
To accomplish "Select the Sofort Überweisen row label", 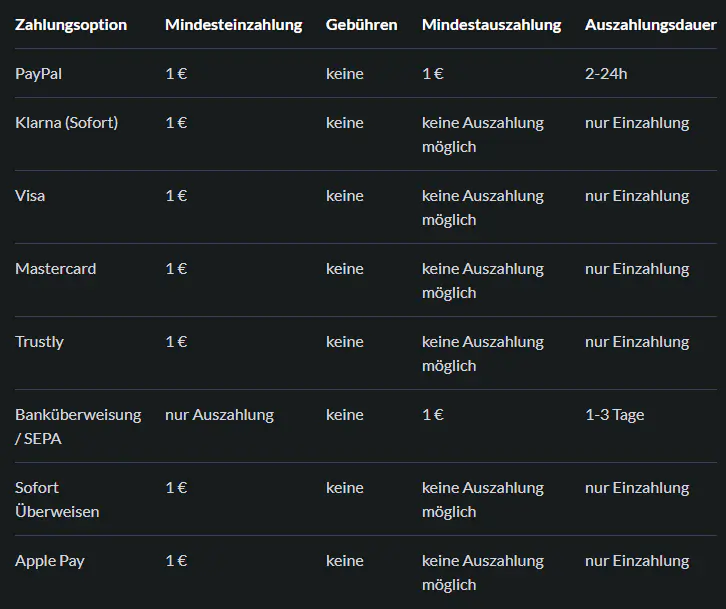I will [x=57, y=499].
